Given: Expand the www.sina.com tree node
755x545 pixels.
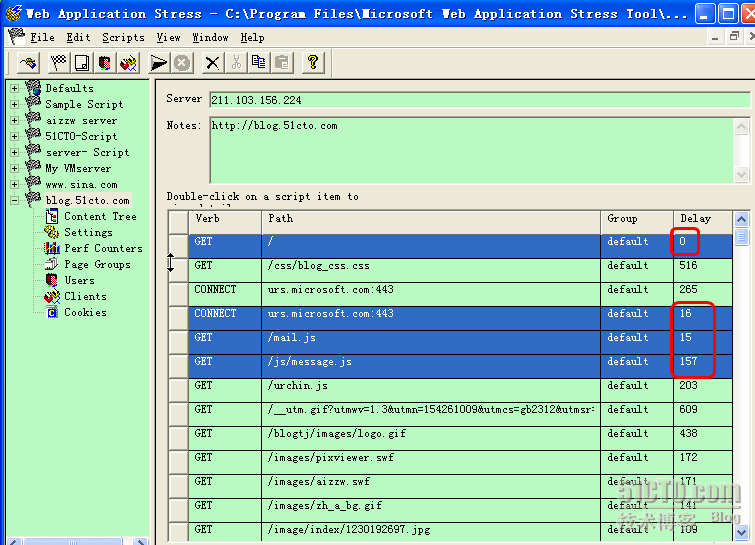Looking at the screenshot, I should pos(14,184).
